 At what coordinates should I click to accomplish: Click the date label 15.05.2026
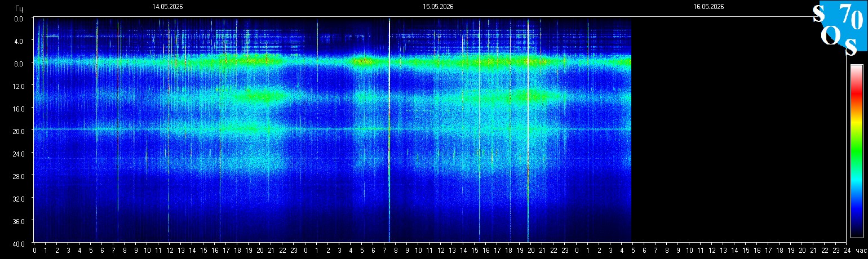click(x=438, y=7)
